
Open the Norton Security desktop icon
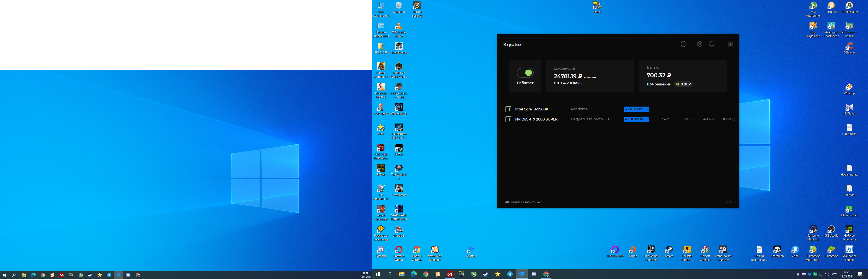[417, 9]
